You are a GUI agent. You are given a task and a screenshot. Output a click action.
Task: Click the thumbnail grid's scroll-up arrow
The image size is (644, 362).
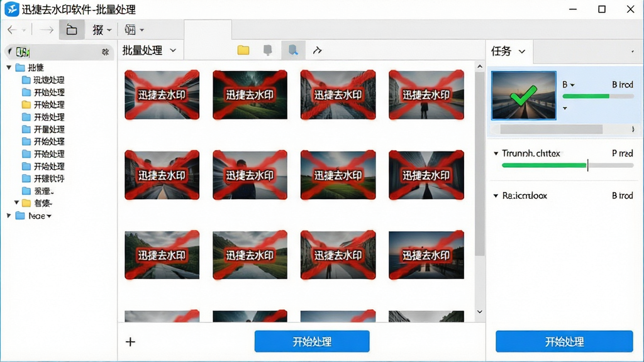click(479, 66)
